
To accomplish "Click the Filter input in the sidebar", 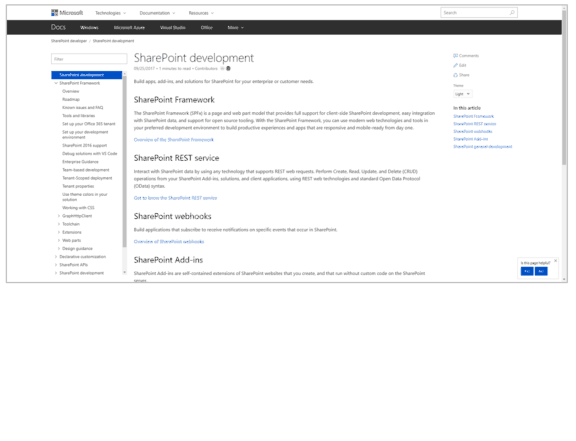I will [89, 59].
